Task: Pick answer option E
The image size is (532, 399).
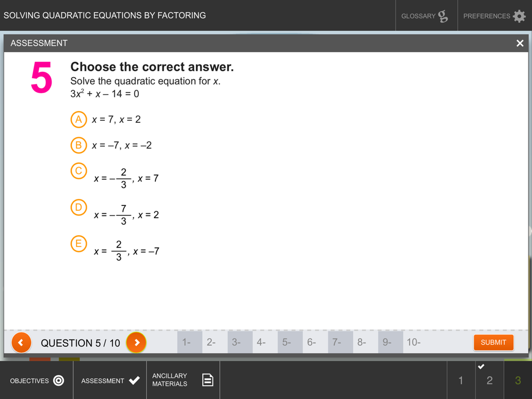Action: (79, 244)
